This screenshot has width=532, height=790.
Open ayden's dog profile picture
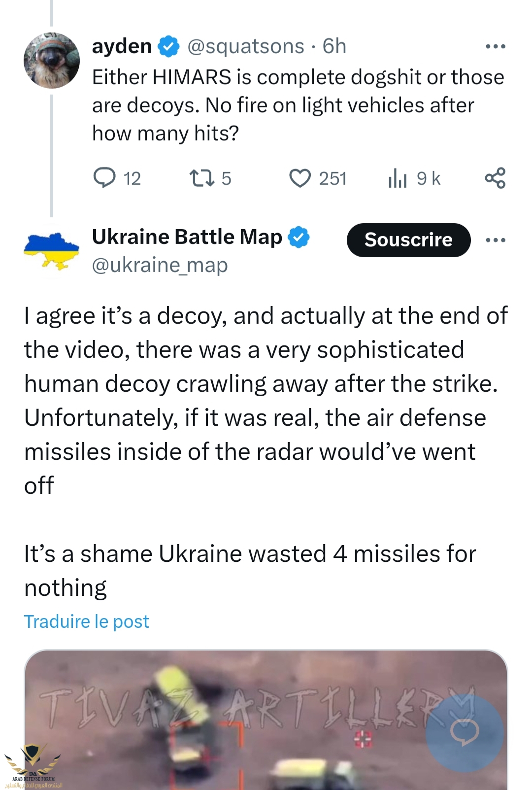click(51, 61)
